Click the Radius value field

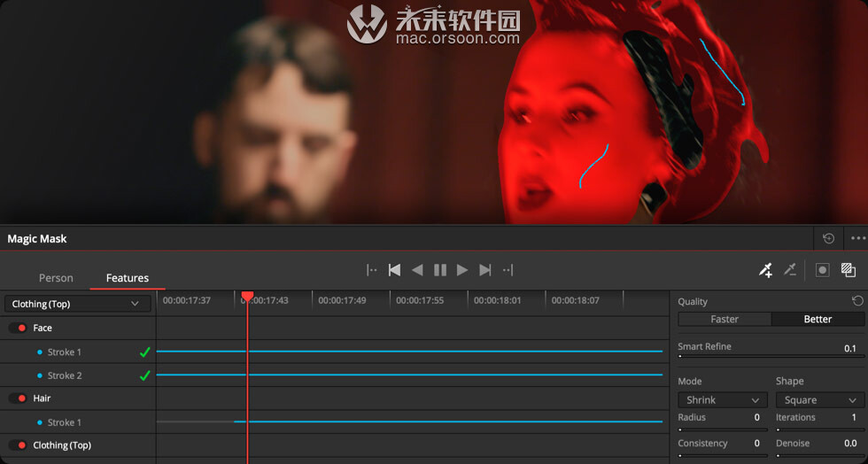[x=756, y=417]
